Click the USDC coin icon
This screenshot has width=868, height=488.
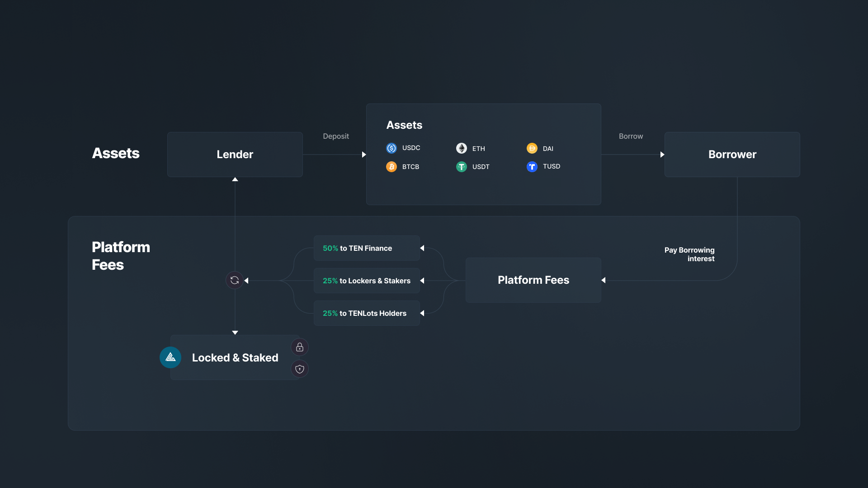(392, 148)
